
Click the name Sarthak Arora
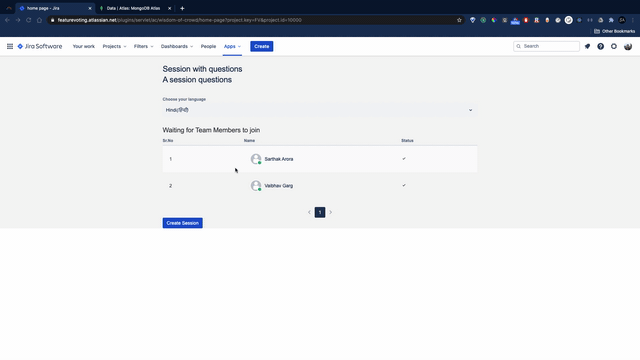coord(279,159)
